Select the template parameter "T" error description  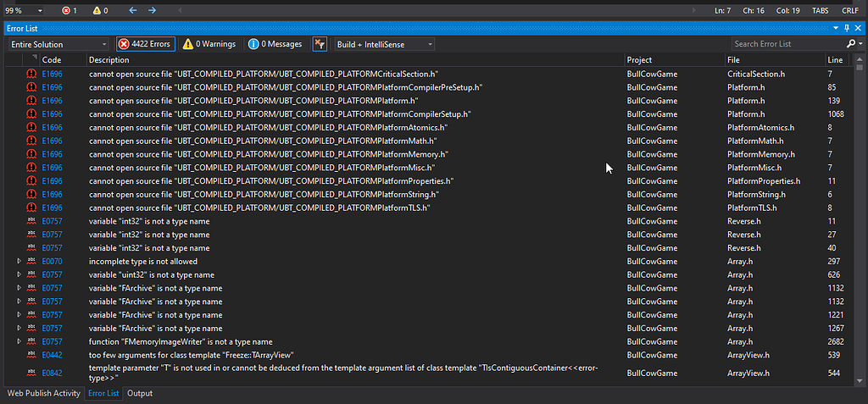[343, 373]
